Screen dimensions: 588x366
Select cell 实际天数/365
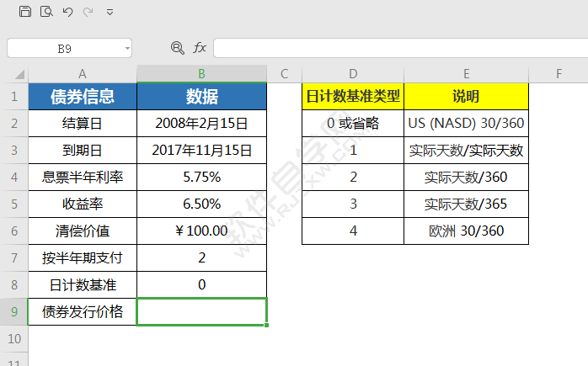point(466,204)
